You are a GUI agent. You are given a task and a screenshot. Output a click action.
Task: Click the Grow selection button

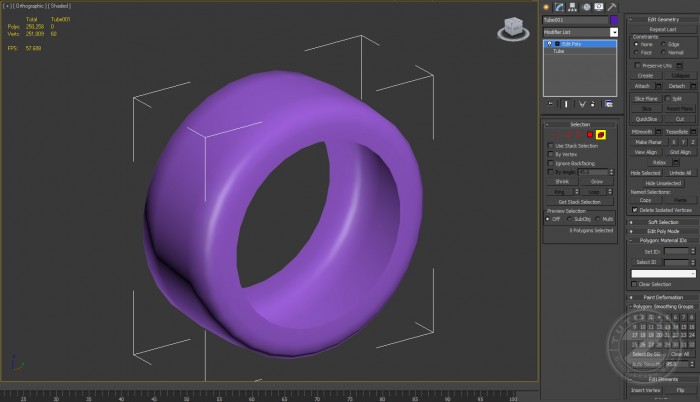597,181
